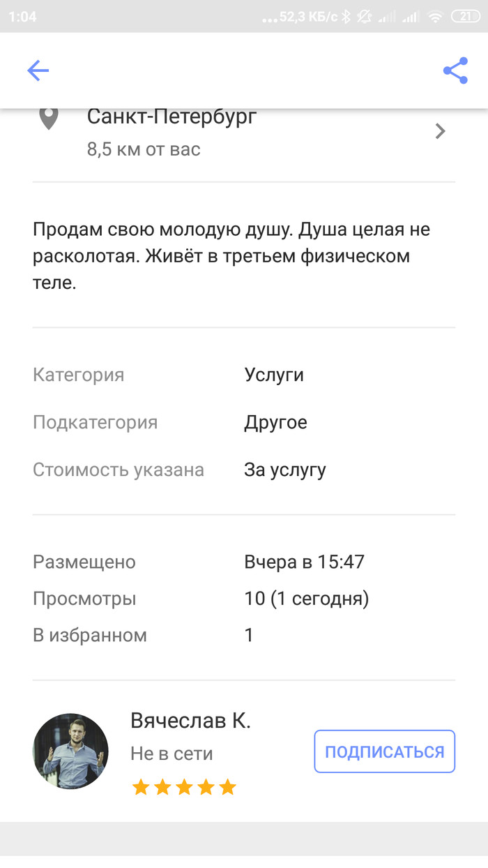Tap the back arrow icon
Image resolution: width=488 pixels, height=868 pixels.
[38, 70]
